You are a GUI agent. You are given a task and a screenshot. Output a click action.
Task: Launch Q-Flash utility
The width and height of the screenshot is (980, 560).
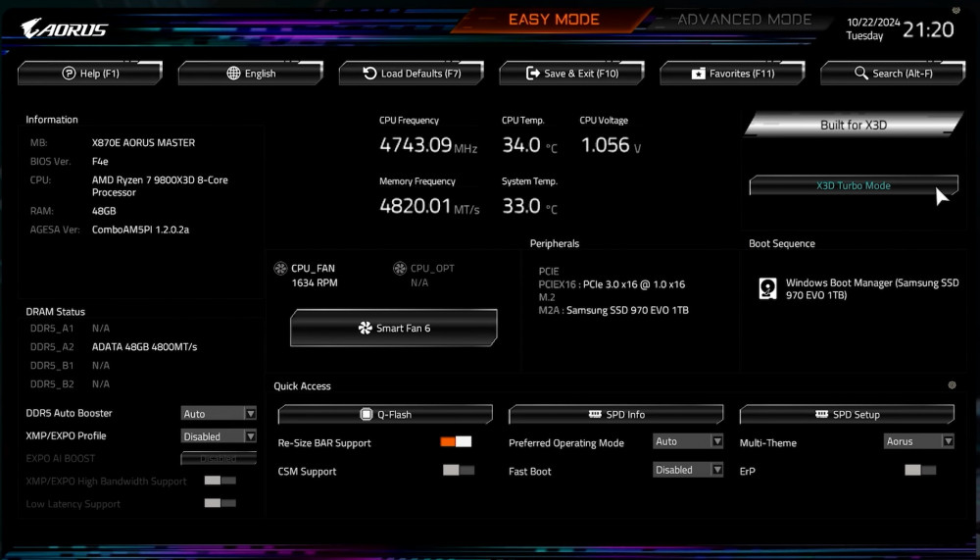385,414
